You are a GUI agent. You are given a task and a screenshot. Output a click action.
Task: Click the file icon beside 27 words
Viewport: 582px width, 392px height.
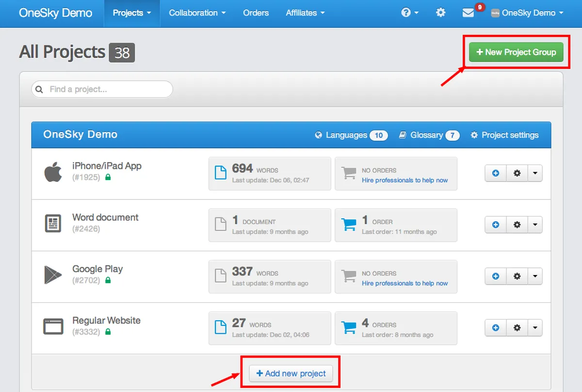tap(221, 327)
